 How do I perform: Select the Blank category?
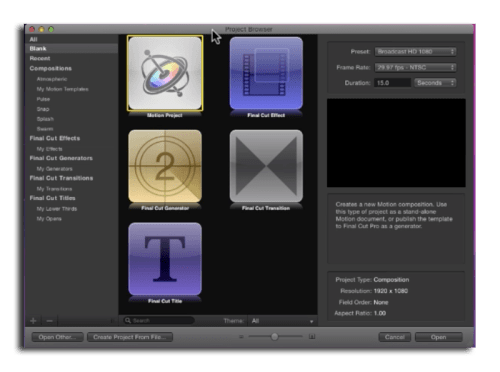click(x=38, y=49)
